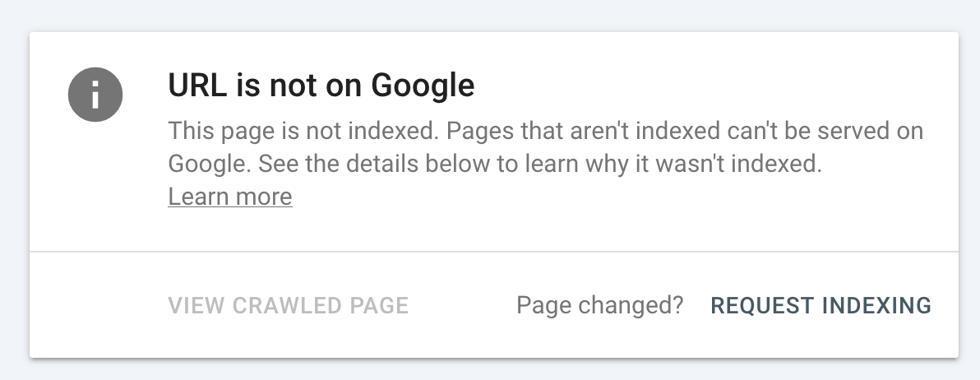Click the phrase "why it wasn't indexed"
Image resolution: width=980 pixels, height=380 pixels.
click(703, 164)
